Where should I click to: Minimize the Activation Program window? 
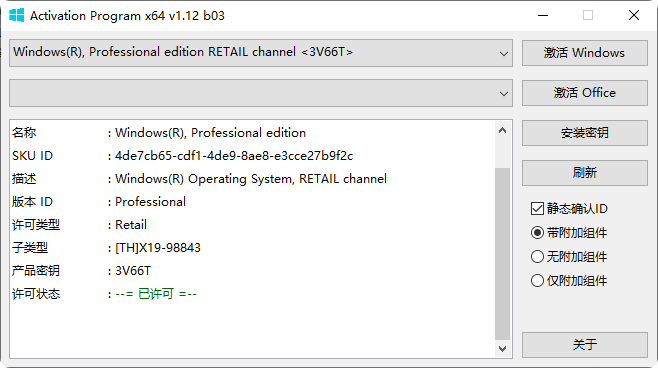coord(543,16)
